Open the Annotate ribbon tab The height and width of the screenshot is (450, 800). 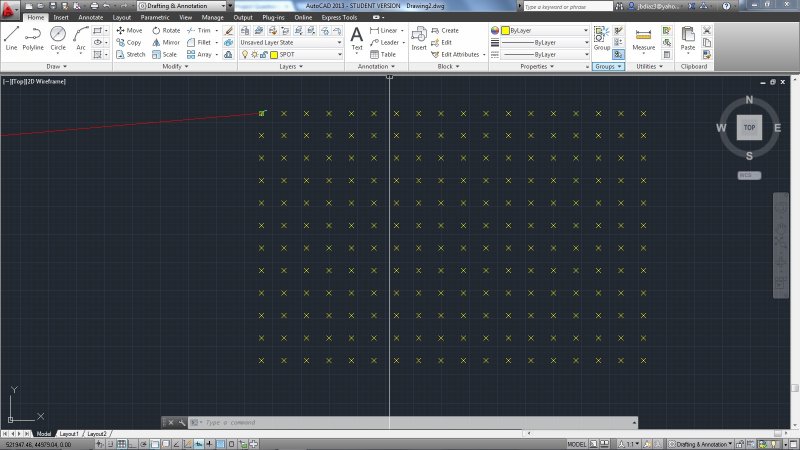point(90,17)
